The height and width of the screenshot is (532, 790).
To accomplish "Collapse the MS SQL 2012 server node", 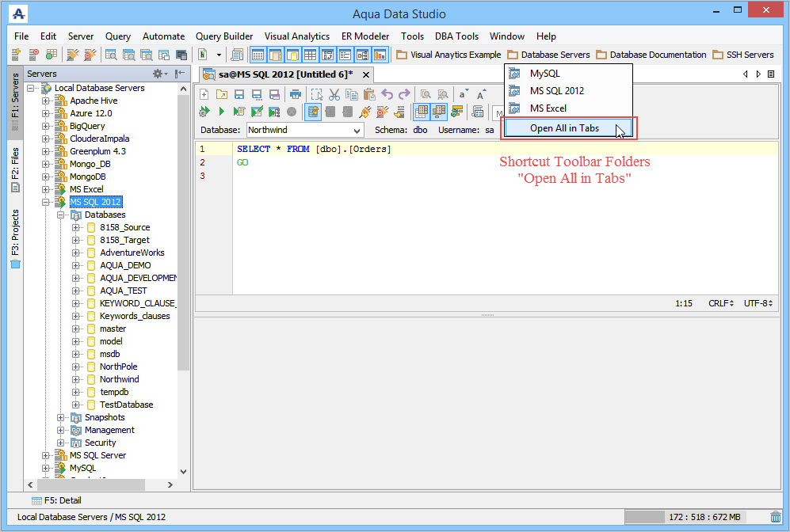I will pos(46,202).
